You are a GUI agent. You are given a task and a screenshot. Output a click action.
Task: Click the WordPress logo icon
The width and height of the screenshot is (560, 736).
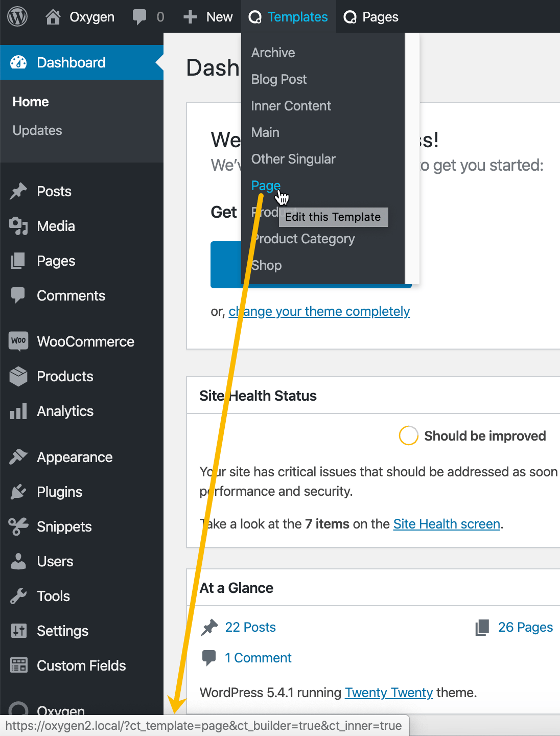pos(17,17)
